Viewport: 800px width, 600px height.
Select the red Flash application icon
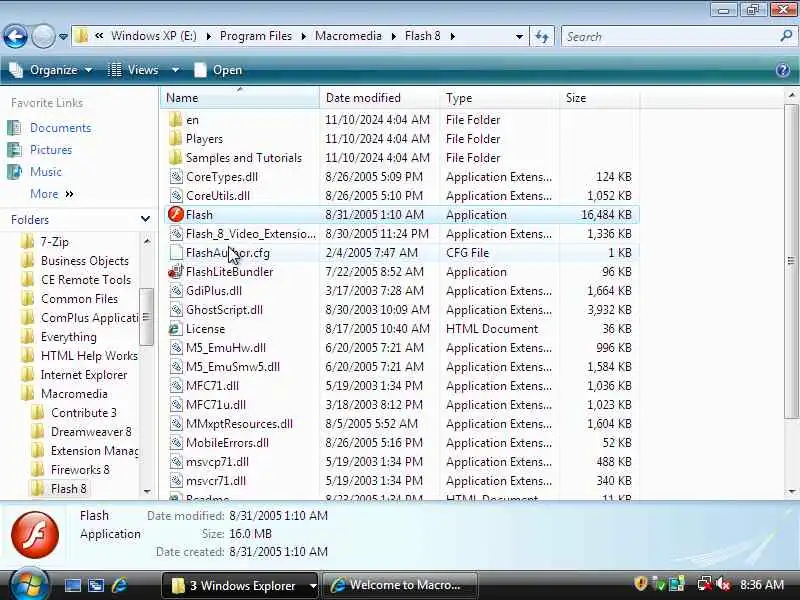click(x=176, y=214)
